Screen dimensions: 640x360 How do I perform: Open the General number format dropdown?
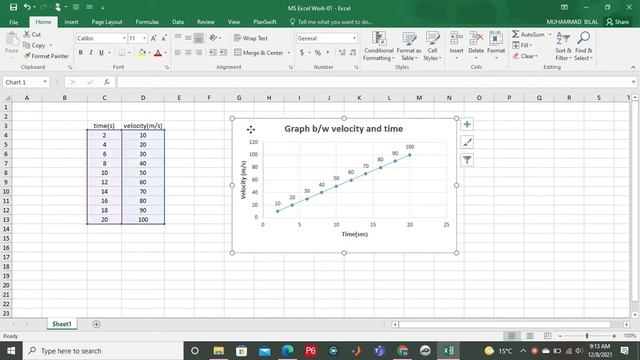click(x=354, y=38)
